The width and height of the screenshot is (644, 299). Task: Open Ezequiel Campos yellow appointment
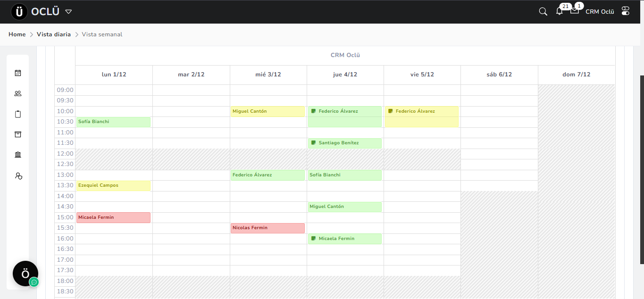click(x=113, y=186)
